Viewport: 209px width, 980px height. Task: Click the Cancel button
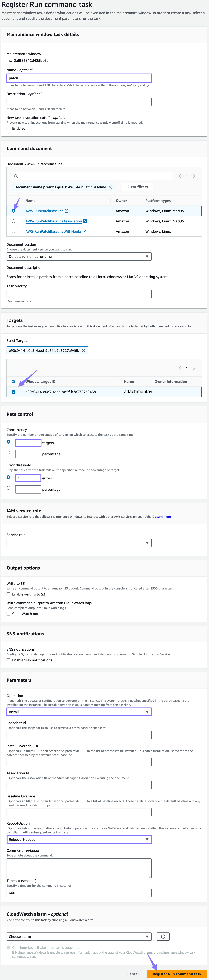(x=133, y=974)
